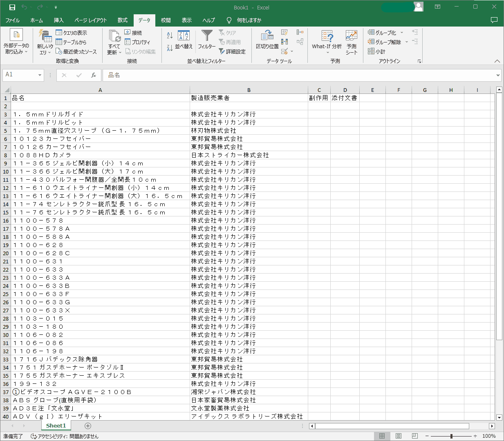Click the Save icon in title bar
Viewport: 504px width, 441px height.
pyautogui.click(x=12, y=7)
